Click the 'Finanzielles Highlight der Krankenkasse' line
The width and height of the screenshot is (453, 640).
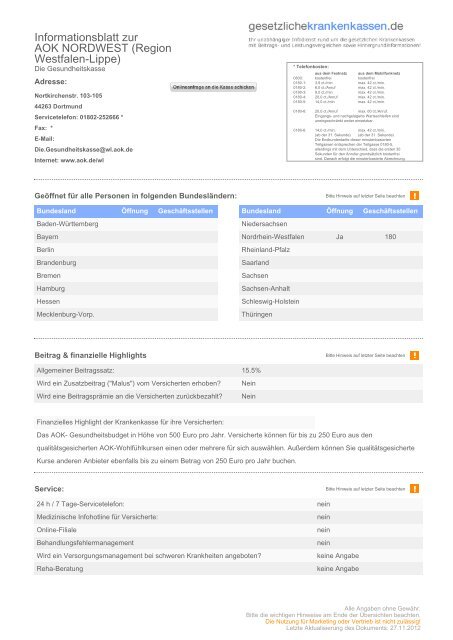(130, 422)
